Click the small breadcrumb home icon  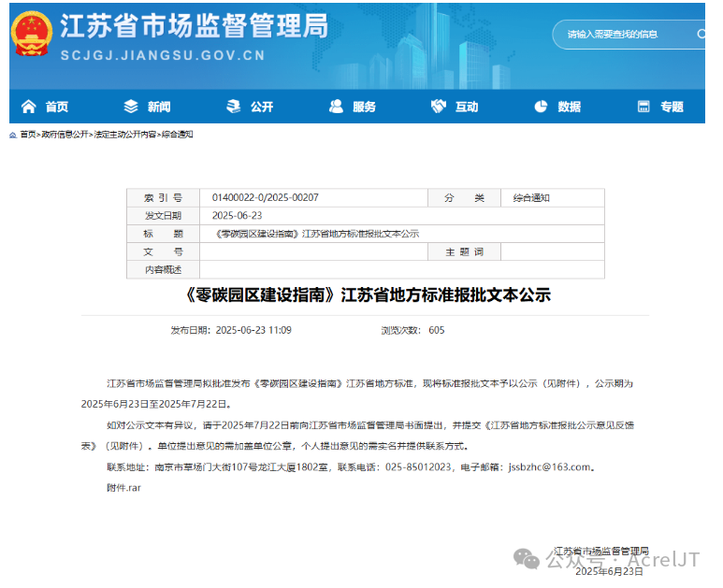(13, 135)
